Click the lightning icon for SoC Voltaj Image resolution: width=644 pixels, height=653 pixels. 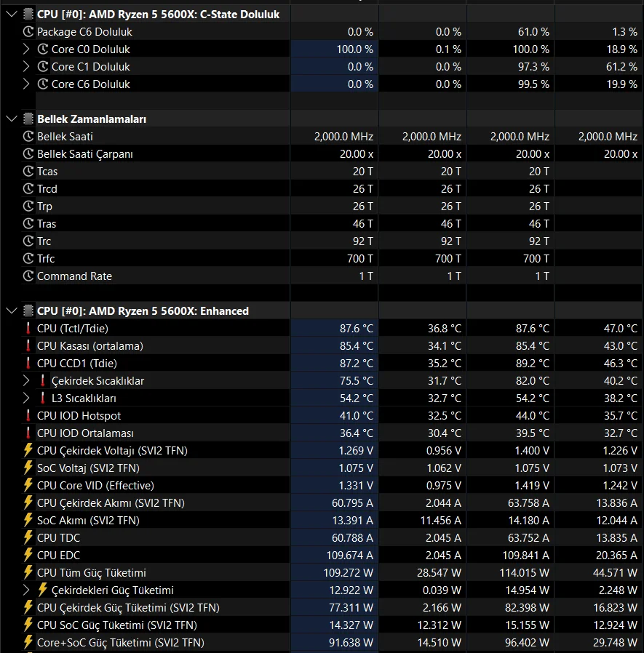point(28,468)
